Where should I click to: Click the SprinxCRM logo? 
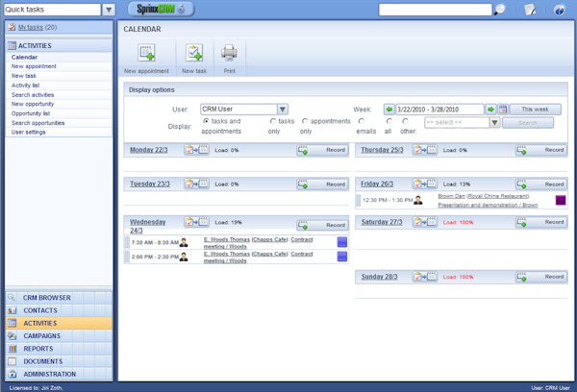[x=161, y=9]
